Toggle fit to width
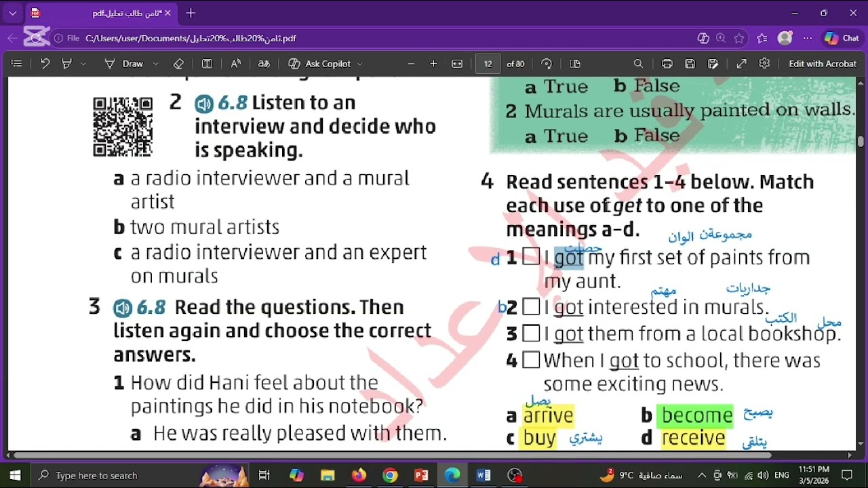 point(457,64)
